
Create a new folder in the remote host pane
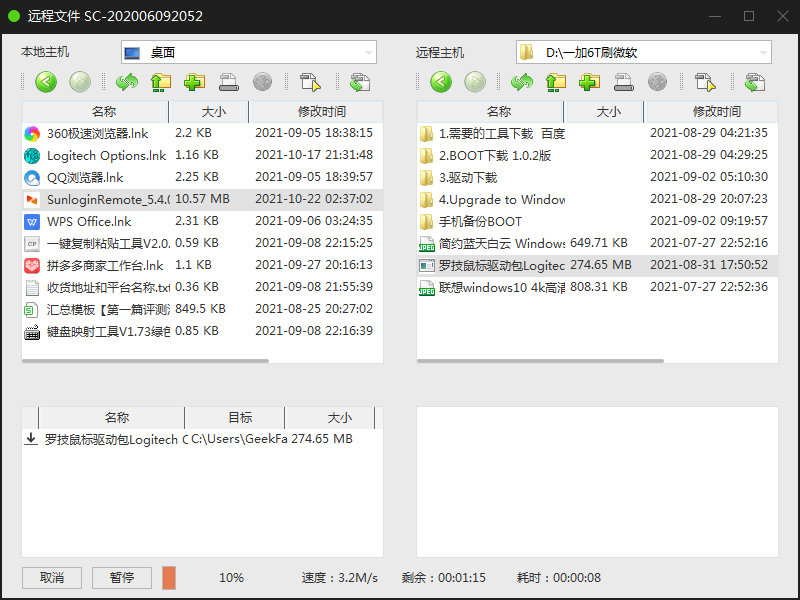pos(589,82)
